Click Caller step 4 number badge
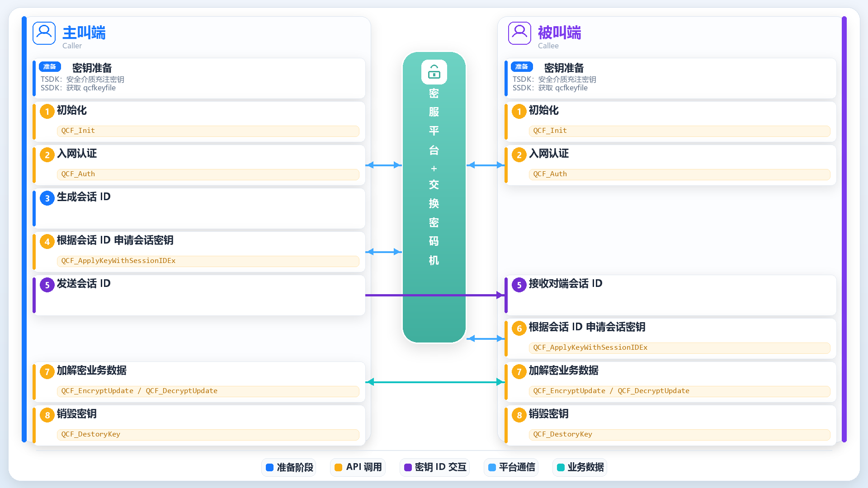This screenshot has width=868, height=488. coord(47,242)
